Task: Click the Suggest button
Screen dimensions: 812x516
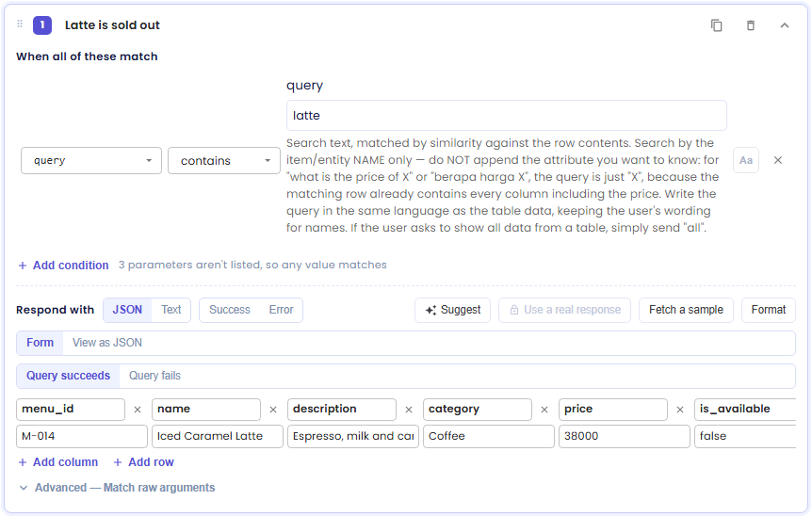Action: point(452,310)
